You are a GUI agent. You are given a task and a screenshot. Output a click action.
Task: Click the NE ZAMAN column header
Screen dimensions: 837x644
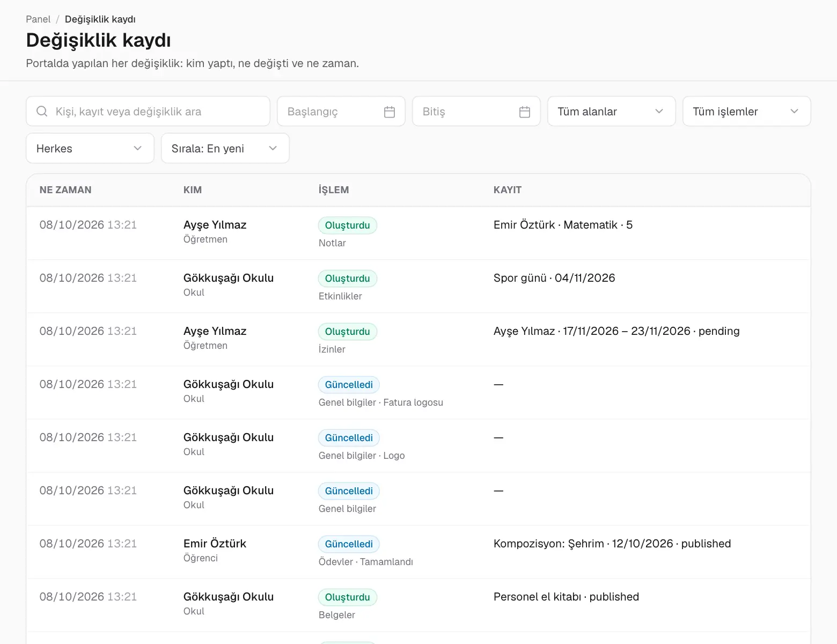point(65,190)
